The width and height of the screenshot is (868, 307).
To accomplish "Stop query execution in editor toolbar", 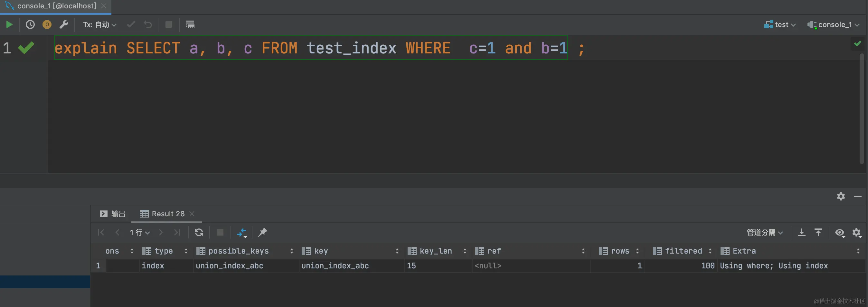I will point(168,24).
